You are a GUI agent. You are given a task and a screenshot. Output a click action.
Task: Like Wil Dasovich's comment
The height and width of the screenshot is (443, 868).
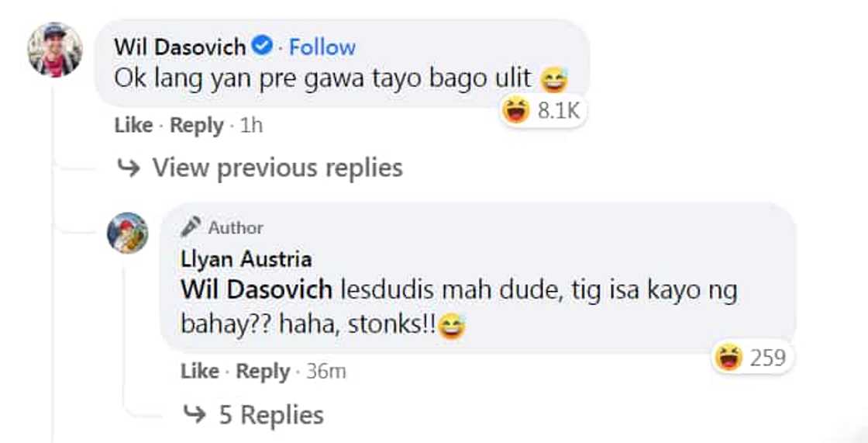coord(133,126)
